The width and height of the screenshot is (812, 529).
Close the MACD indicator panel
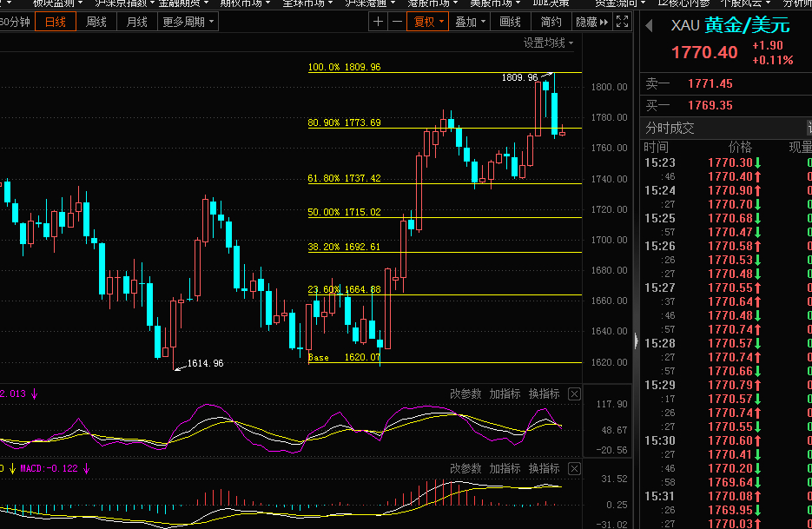(574, 469)
